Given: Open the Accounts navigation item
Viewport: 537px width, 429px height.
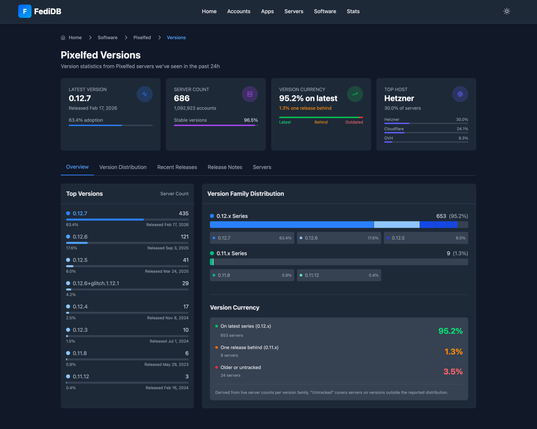Looking at the screenshot, I should [x=239, y=11].
